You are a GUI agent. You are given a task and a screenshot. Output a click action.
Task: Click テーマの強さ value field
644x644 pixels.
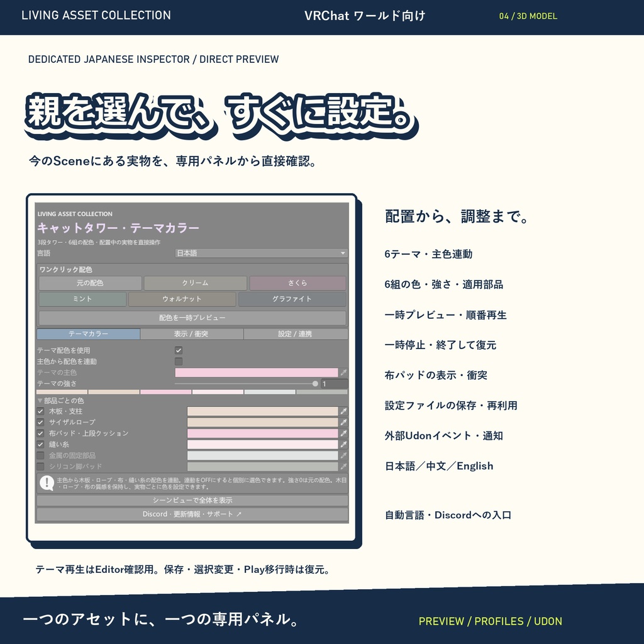tap(334, 384)
